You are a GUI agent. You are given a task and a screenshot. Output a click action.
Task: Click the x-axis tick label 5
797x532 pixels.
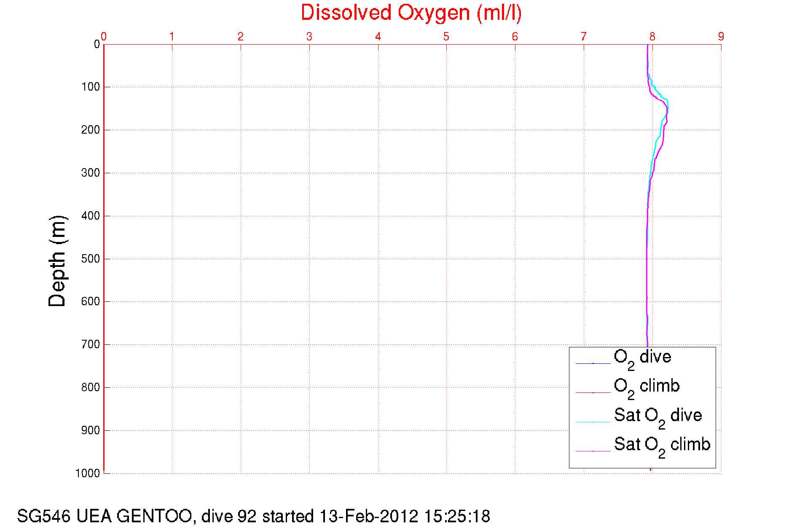click(446, 37)
